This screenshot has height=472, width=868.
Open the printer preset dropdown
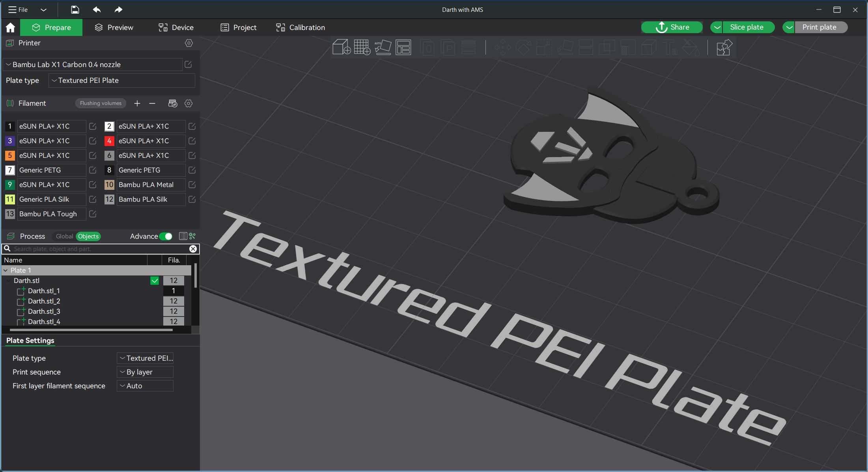tap(93, 64)
